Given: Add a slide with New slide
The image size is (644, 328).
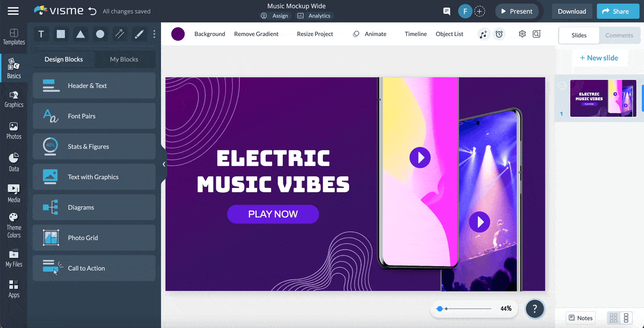Looking at the screenshot, I should [598, 58].
